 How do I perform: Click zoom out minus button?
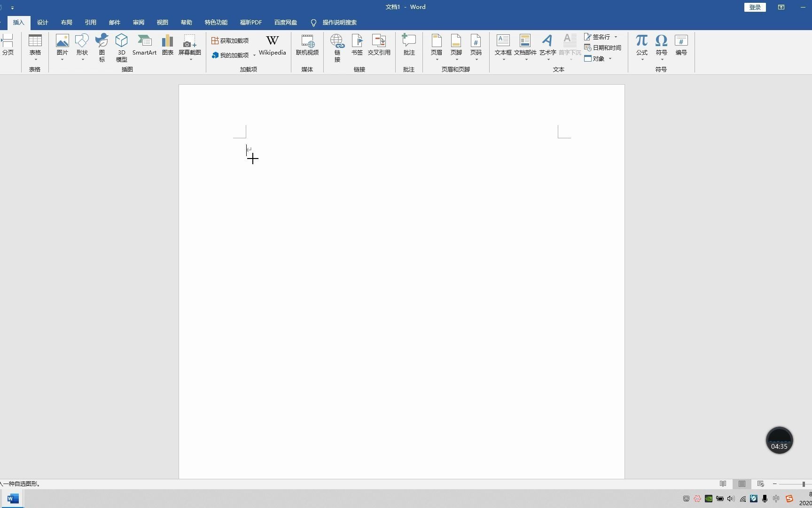tap(774, 484)
